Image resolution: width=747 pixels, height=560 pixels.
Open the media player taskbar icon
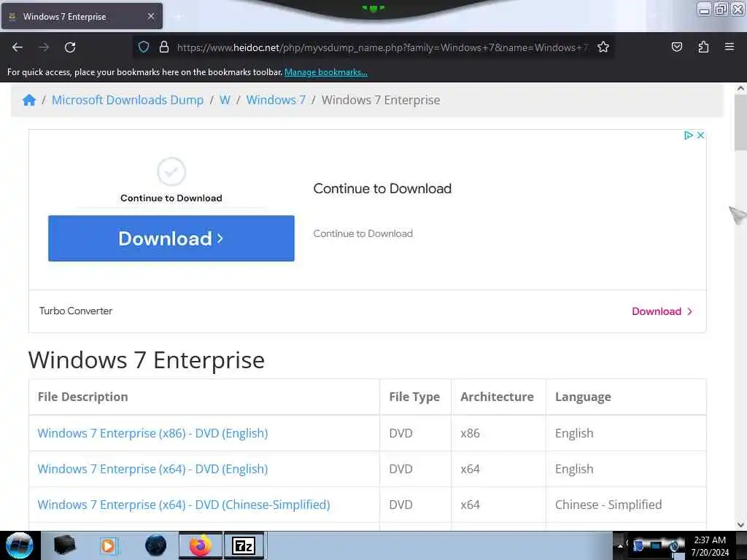[x=109, y=545]
